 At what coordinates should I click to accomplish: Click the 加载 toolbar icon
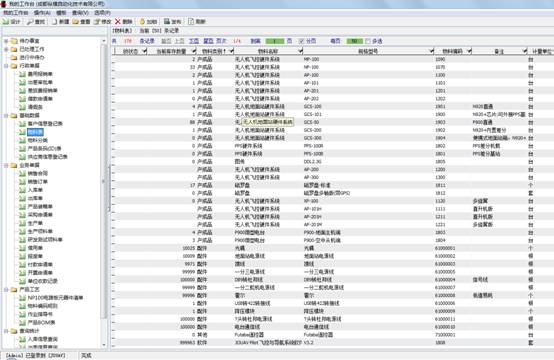click(x=142, y=22)
